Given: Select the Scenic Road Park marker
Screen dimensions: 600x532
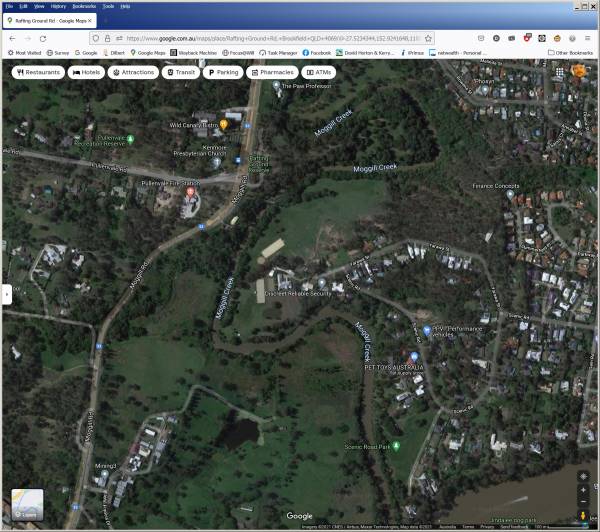Looking at the screenshot, I should (x=396, y=446).
